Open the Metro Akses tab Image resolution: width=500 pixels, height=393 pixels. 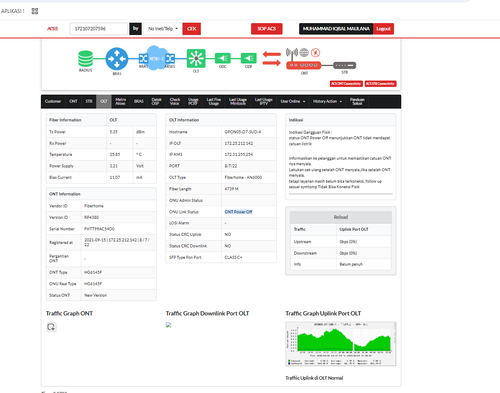[120, 101]
